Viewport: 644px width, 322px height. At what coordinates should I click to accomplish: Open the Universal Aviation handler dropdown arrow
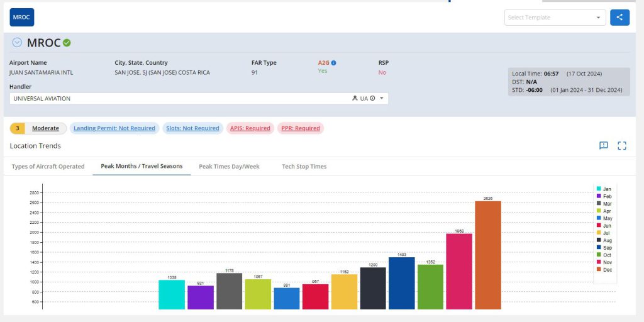(382, 99)
